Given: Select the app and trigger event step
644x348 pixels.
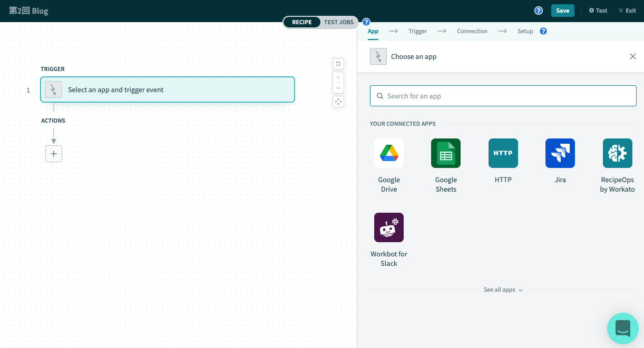Looking at the screenshot, I should [168, 90].
